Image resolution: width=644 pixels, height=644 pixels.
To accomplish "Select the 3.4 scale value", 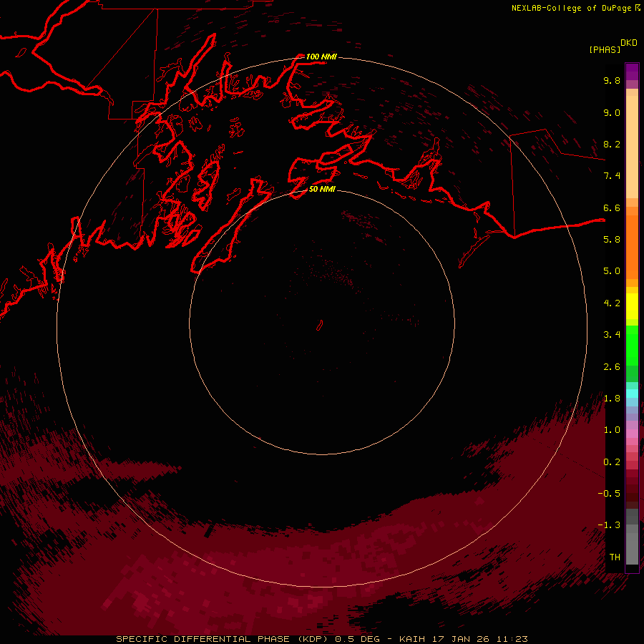I will pyautogui.click(x=612, y=335).
